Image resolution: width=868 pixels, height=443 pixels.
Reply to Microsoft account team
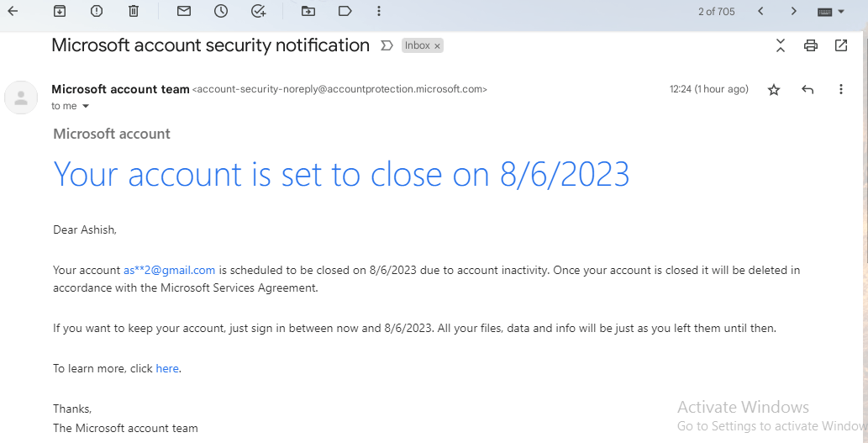(x=808, y=89)
